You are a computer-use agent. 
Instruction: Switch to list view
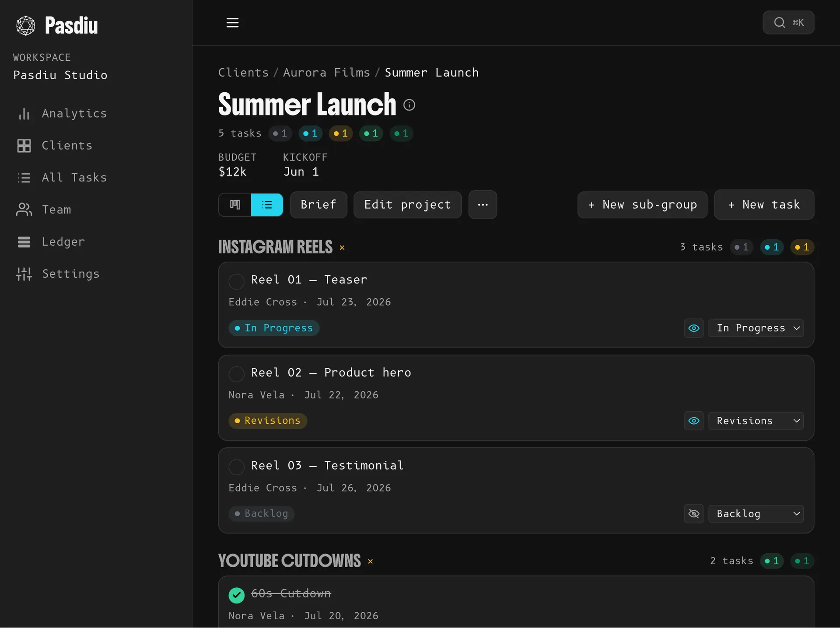267,205
